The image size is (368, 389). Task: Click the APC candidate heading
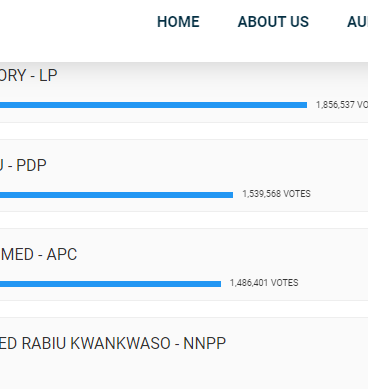tap(38, 254)
